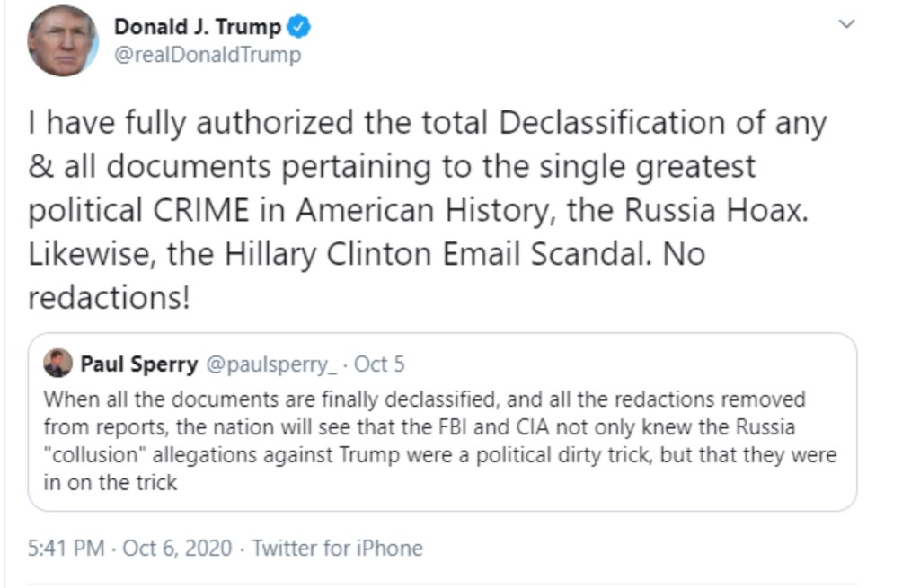Click Twitter for iPhone source label

340,548
